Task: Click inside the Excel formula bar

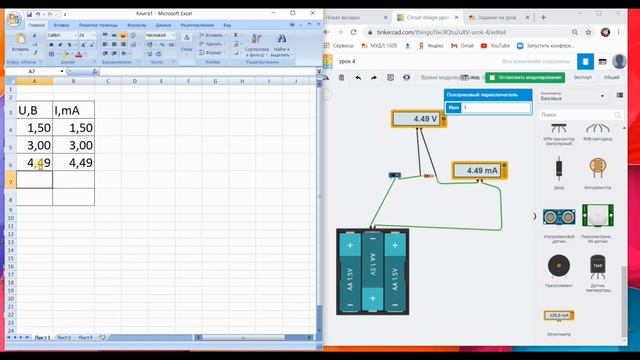Action: tap(207, 71)
